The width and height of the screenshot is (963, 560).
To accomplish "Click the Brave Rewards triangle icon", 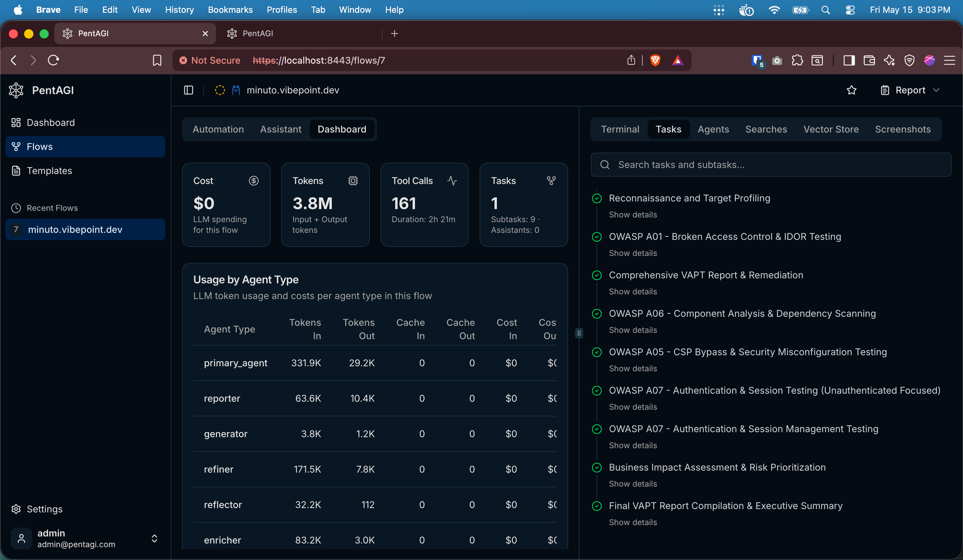I will click(678, 60).
